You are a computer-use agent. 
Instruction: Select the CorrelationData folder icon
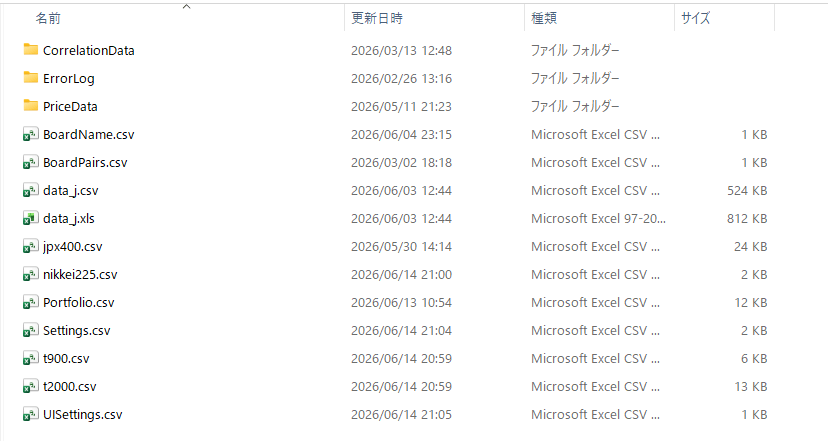(x=31, y=50)
